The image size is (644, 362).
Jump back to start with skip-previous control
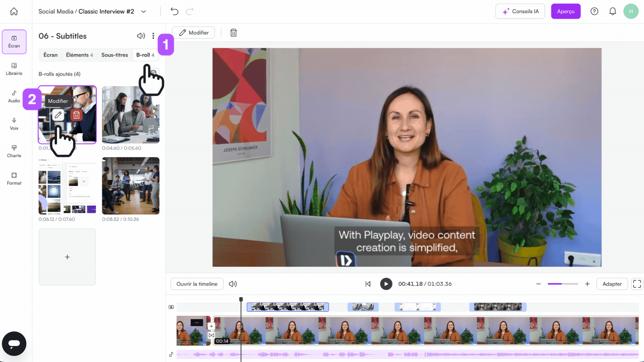pos(368,284)
